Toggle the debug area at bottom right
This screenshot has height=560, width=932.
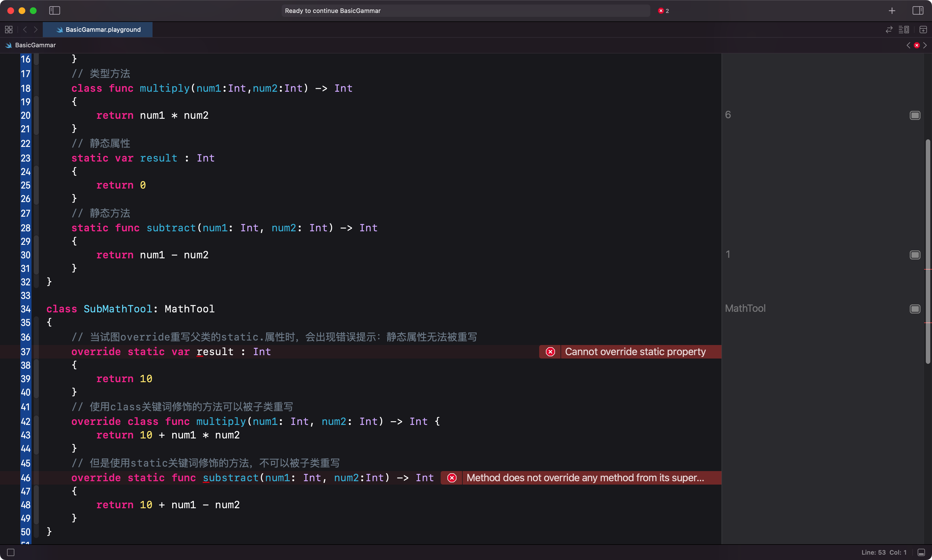coord(921,552)
